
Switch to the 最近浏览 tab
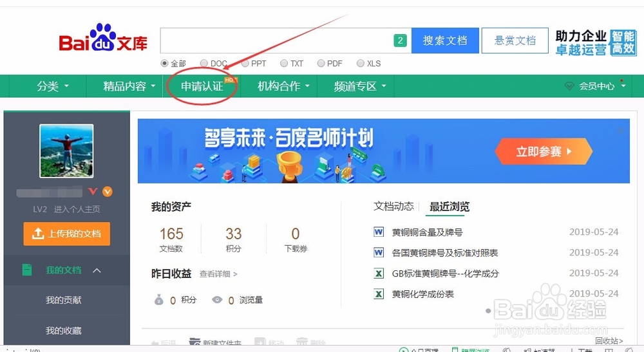450,207
